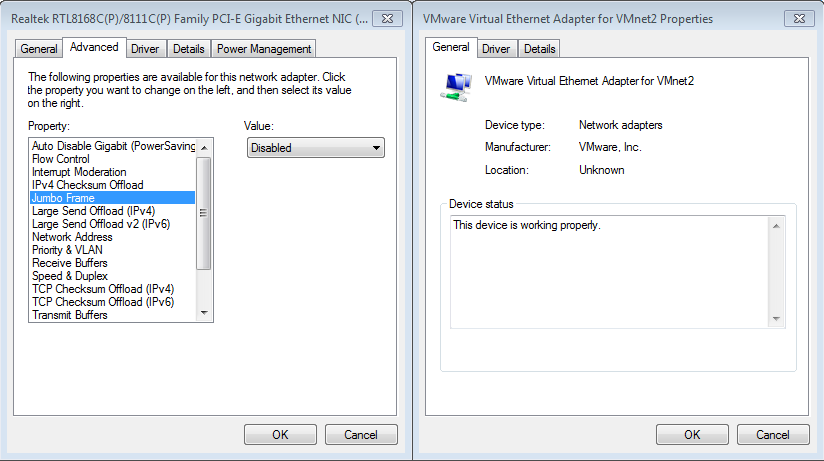Click Cancel in the VMware VMnet2 window
The height and width of the screenshot is (461, 824).
(x=773, y=435)
